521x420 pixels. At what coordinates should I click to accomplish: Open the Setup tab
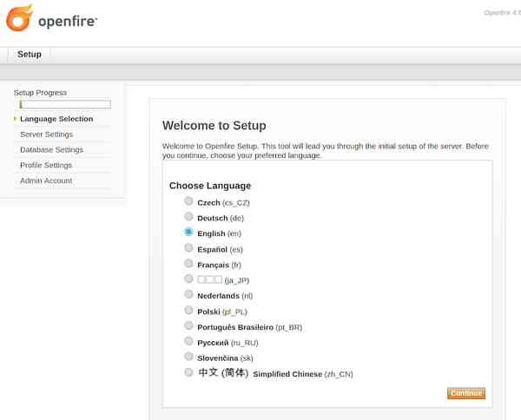point(30,55)
